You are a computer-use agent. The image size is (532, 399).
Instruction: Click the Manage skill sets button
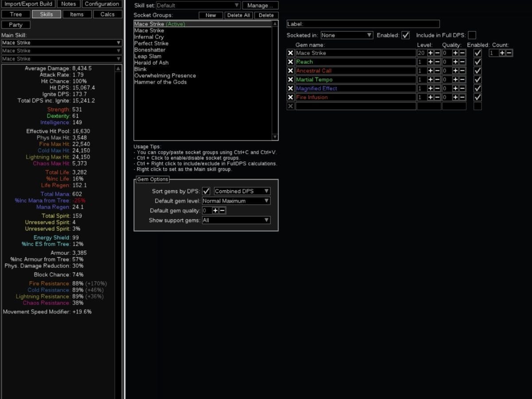[x=260, y=5]
